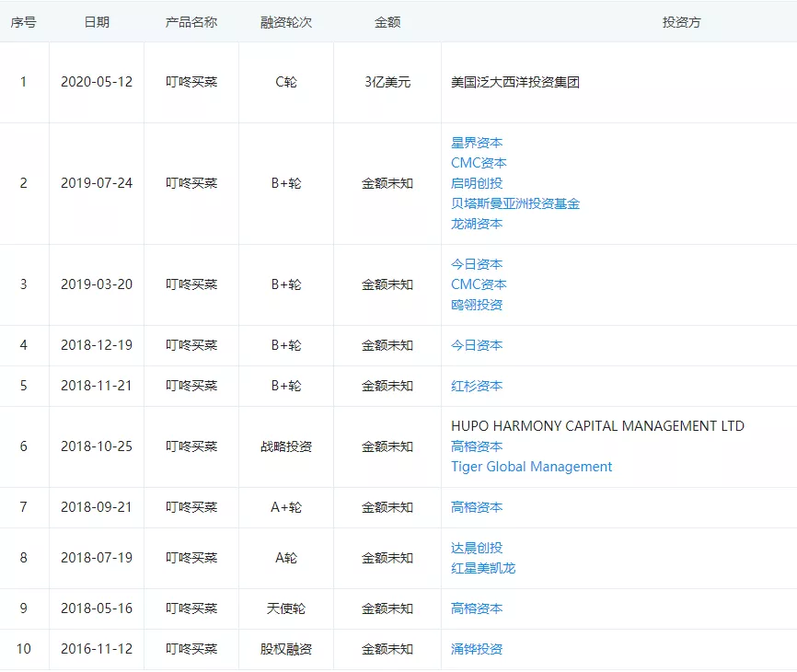Image resolution: width=797 pixels, height=672 pixels.
Task: Open 红星美凯龙 investor link
Action: [483, 568]
